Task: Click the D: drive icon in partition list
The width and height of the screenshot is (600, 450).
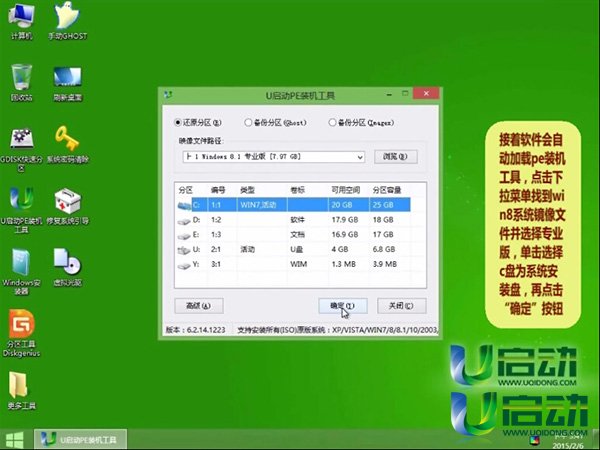Action: [184, 221]
